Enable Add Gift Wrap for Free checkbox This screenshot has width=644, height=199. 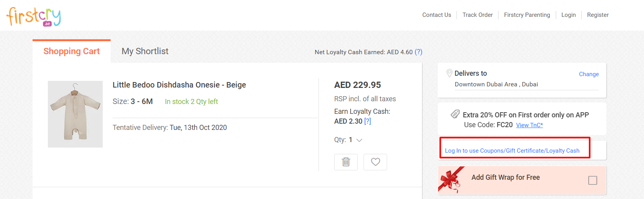pos(592,180)
